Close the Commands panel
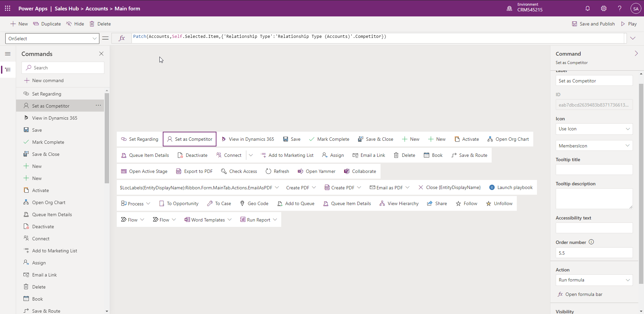 101,54
